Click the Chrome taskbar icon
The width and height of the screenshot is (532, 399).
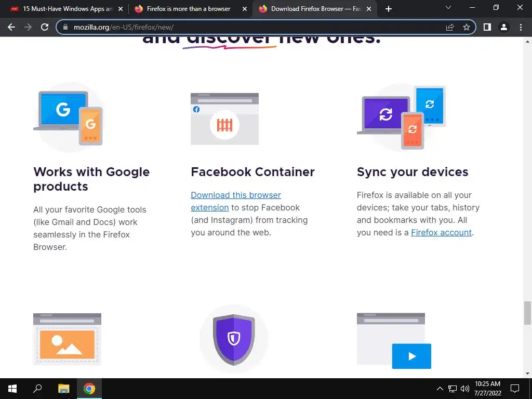(x=89, y=389)
